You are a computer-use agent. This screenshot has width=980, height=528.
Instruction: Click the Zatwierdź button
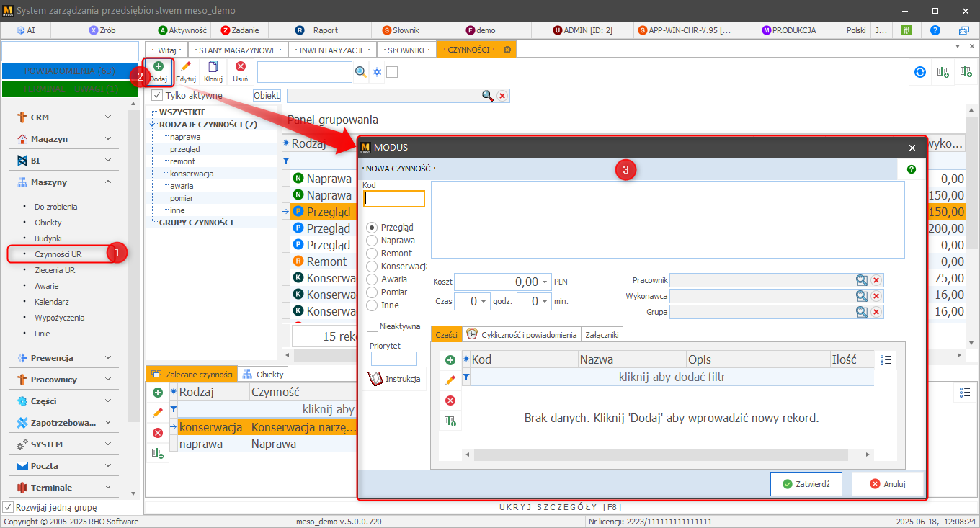pyautogui.click(x=806, y=484)
